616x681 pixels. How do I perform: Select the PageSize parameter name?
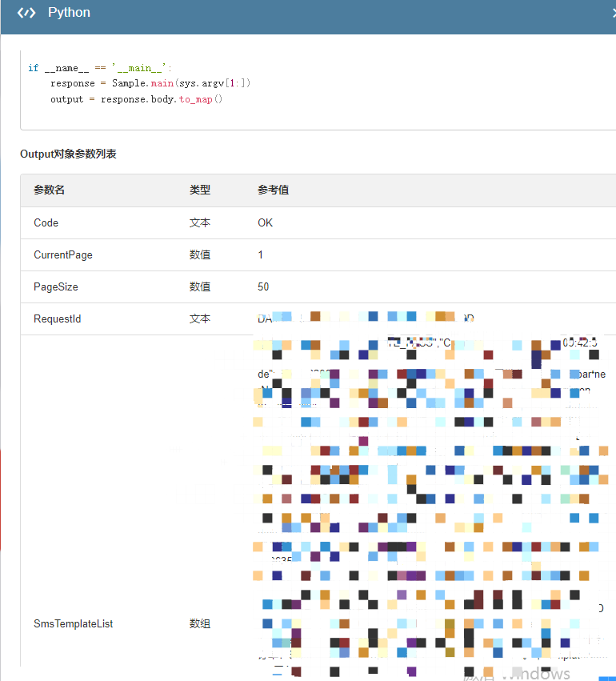(56, 286)
